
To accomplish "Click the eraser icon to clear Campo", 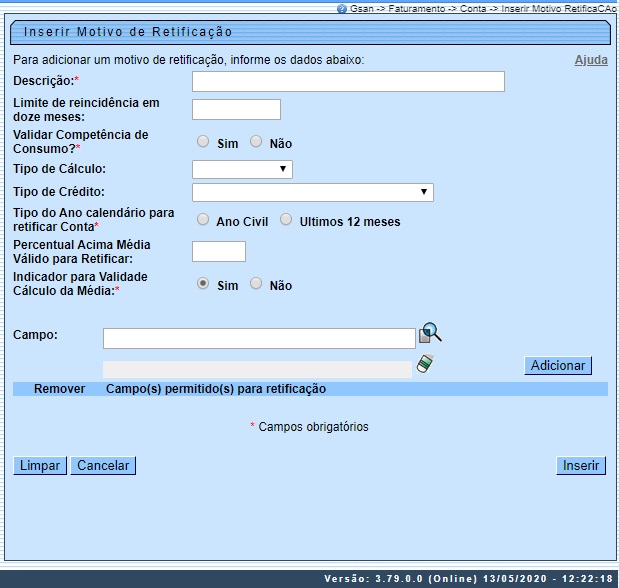I will point(426,363).
